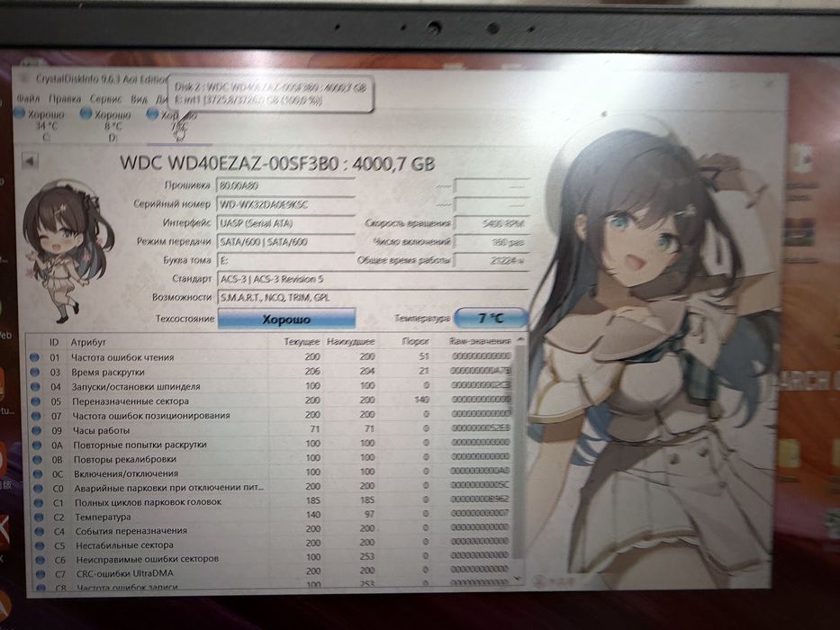Click the Число включений value field
The image size is (840, 630).
(492, 242)
